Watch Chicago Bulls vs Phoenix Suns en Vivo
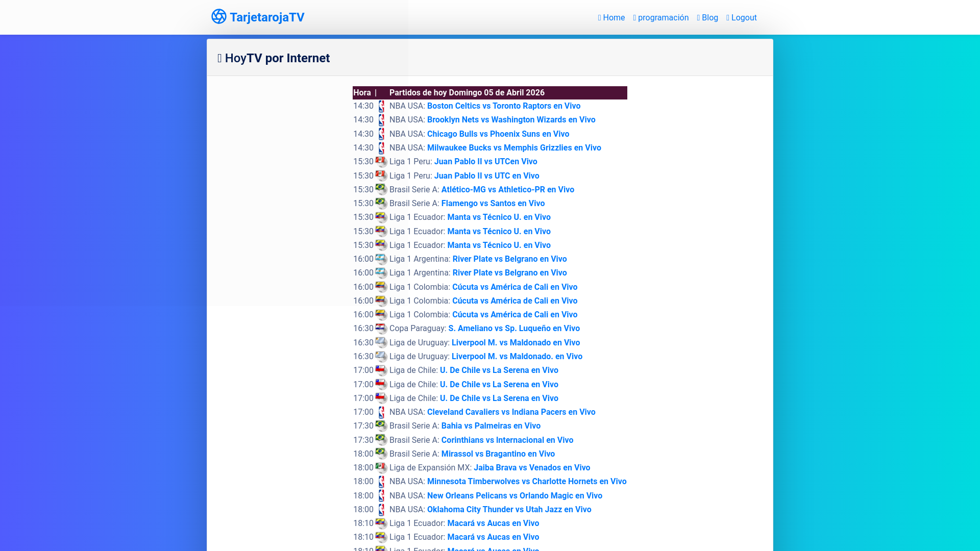 (x=498, y=134)
